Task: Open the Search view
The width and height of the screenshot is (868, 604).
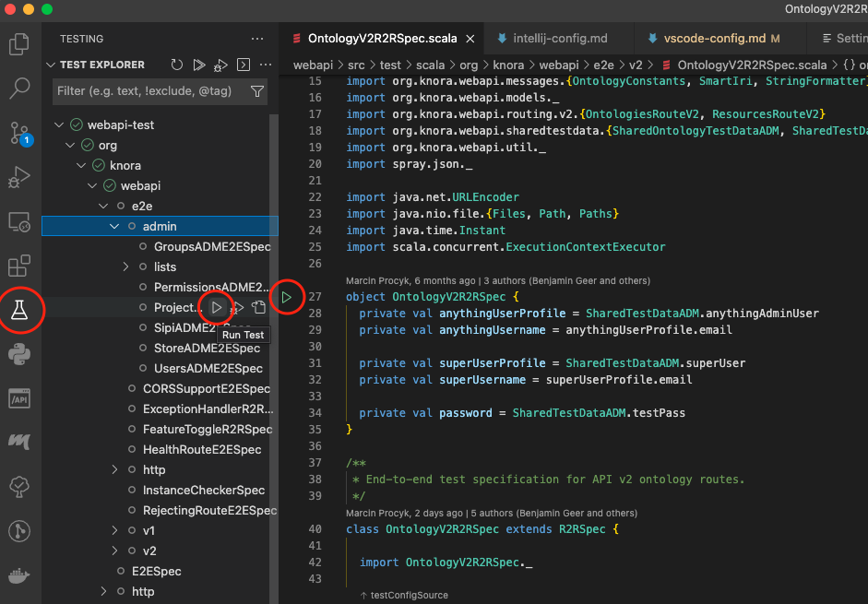Action: pos(20,88)
